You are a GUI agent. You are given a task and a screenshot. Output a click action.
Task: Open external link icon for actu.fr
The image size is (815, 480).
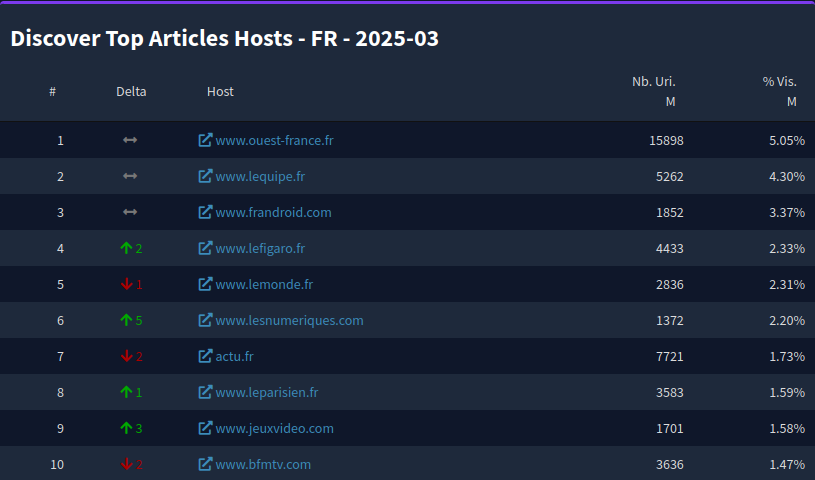pyautogui.click(x=205, y=356)
